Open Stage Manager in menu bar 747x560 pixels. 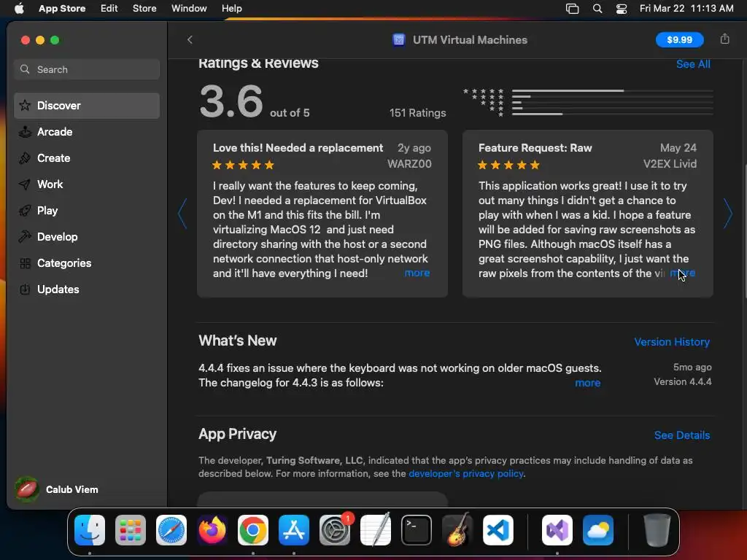tap(572, 9)
